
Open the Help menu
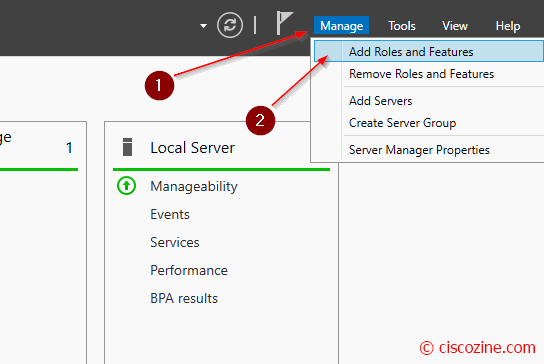click(508, 26)
